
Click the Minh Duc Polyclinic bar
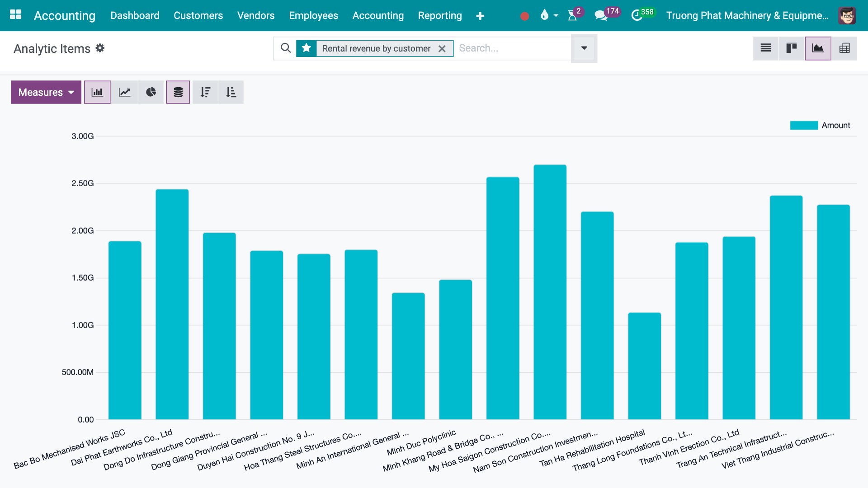(x=455, y=350)
